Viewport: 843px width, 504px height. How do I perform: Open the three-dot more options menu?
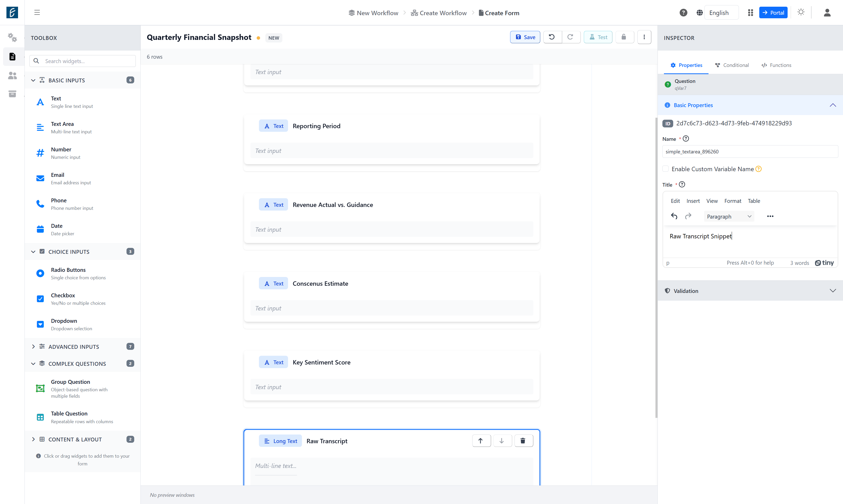coord(644,37)
